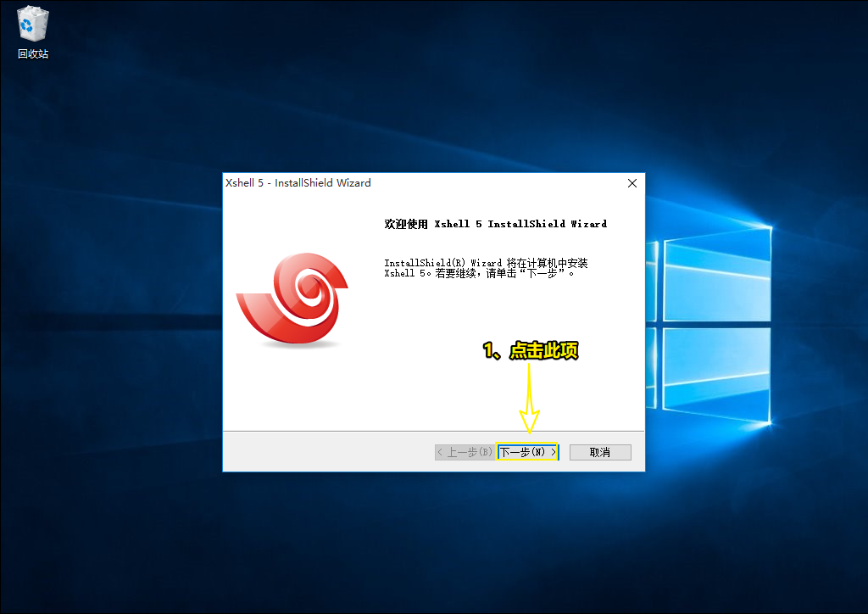Click the 取消 cancel button
The height and width of the screenshot is (614, 868).
pos(600,452)
